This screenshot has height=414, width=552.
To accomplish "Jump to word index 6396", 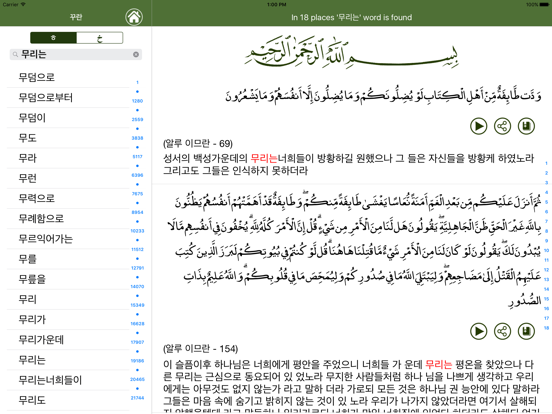I will coord(137,175).
